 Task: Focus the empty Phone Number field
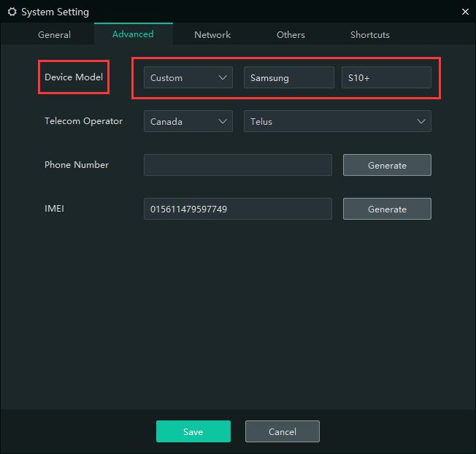point(237,166)
